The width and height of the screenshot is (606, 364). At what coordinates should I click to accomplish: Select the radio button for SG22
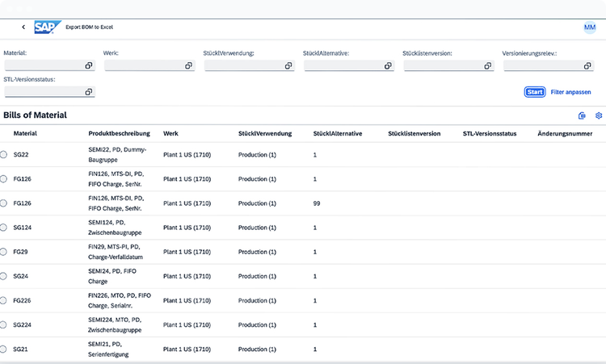click(3, 154)
